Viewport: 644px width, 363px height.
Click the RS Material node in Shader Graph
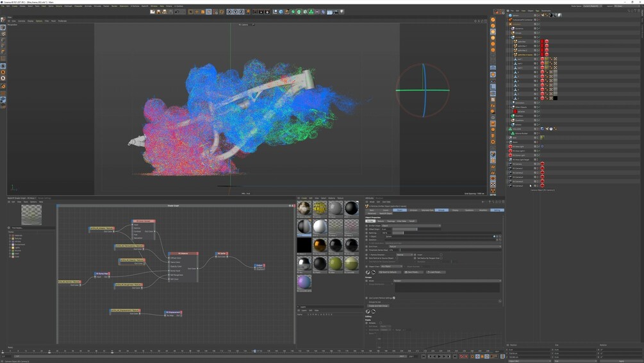click(183, 266)
